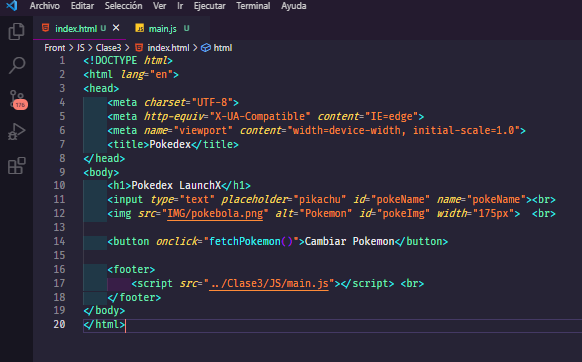This screenshot has width=582, height=362.
Task: Click the <!DOCTYPE html> declaration text
Action: pos(128,60)
